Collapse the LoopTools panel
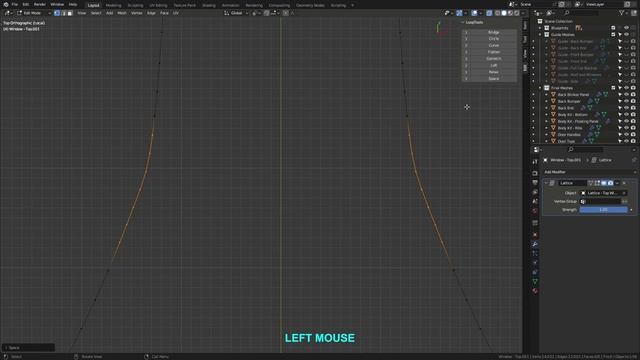 [x=463, y=22]
